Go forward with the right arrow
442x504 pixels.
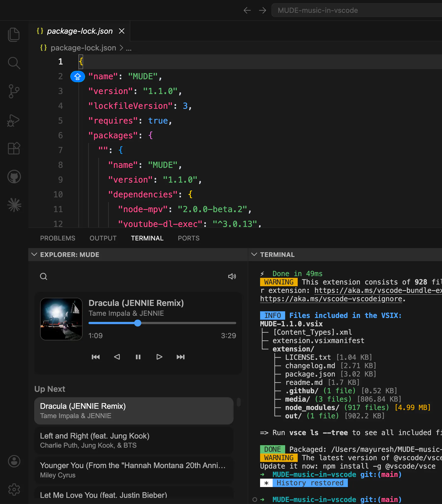pos(263,10)
